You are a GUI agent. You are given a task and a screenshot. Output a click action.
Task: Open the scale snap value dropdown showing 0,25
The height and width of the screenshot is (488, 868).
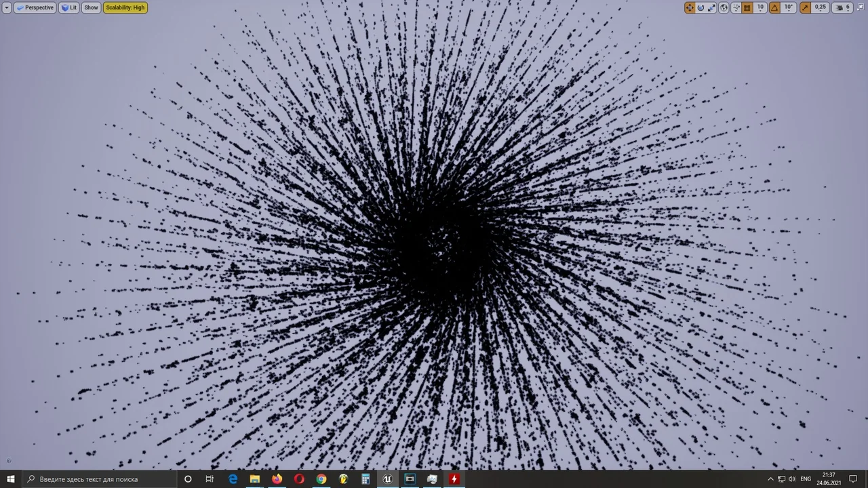pyautogui.click(x=821, y=7)
